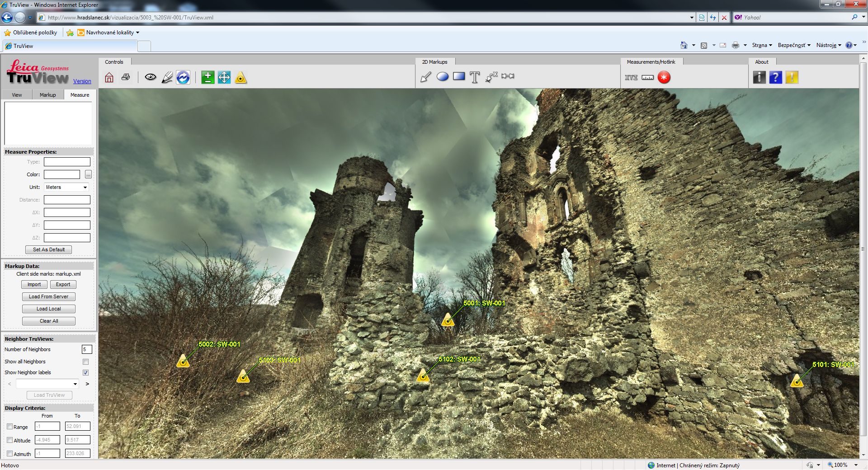The image size is (868, 470).
Task: Click the IE home page icon
Action: click(x=684, y=45)
